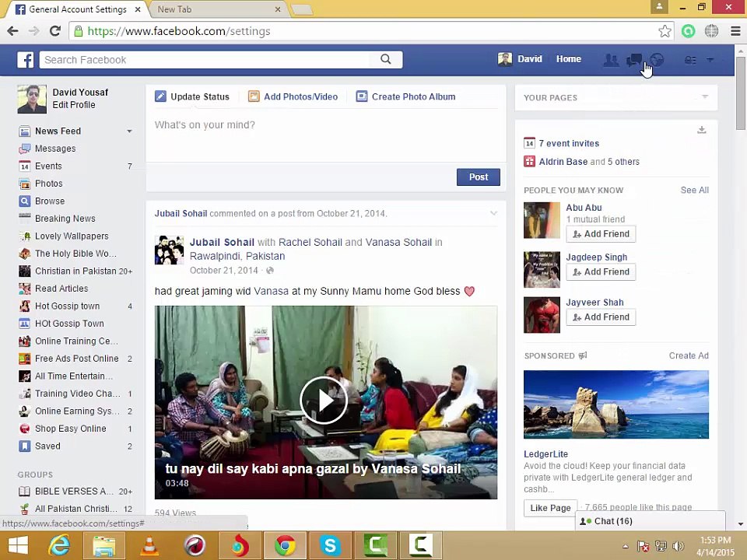Open David profile in header

click(521, 59)
